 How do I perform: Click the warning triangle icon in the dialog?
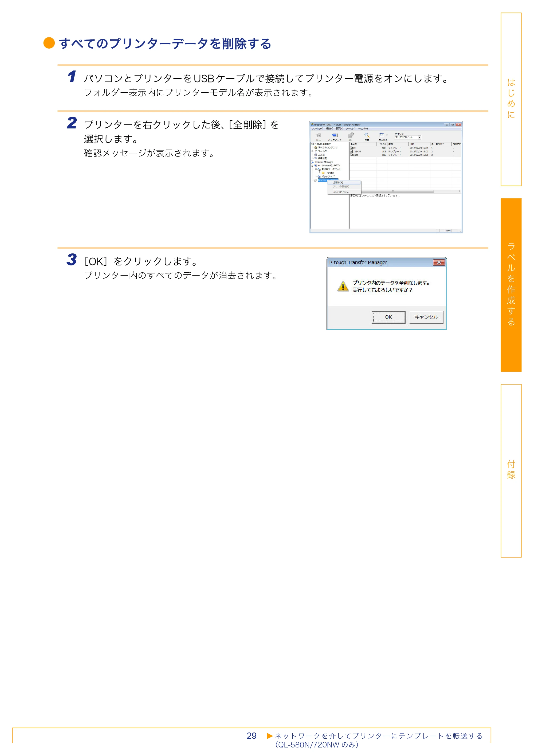click(x=343, y=286)
